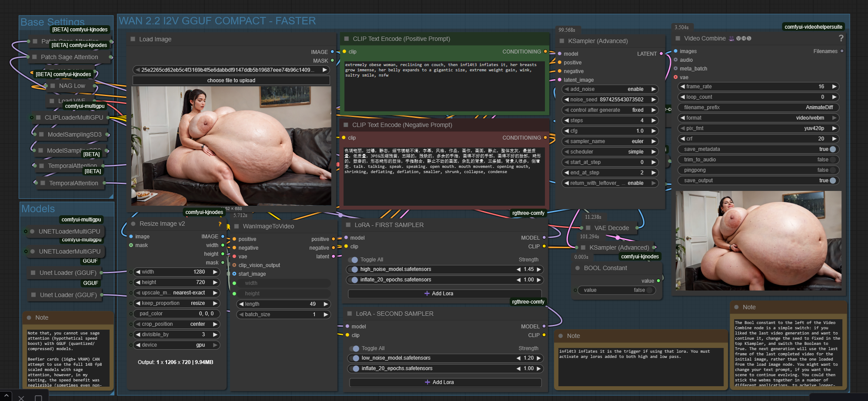Open the crop_position dropdown set to center
This screenshot has height=401, width=868.
pos(176,324)
